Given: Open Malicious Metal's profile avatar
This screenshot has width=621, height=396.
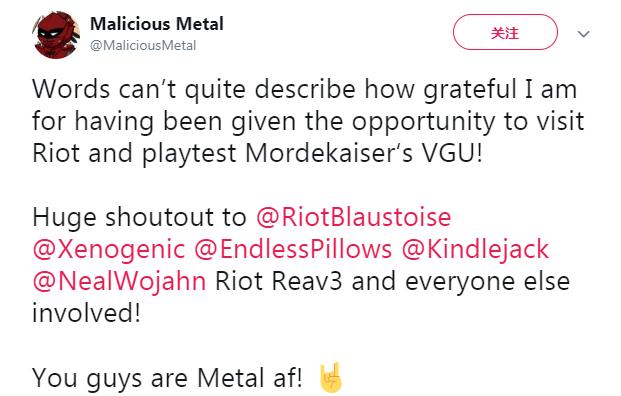Looking at the screenshot, I should [57, 35].
